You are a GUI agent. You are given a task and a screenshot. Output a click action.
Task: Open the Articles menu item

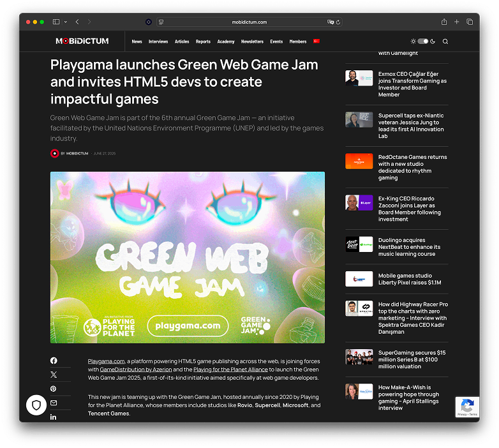(182, 41)
